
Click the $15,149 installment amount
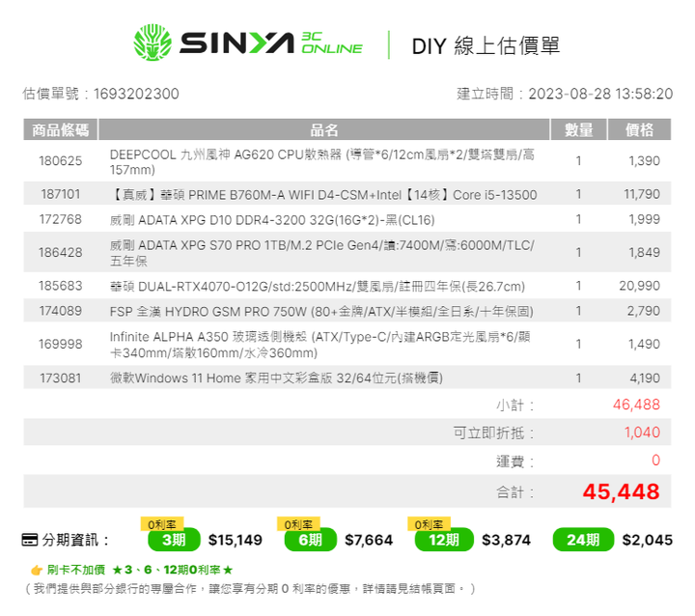tap(236, 540)
